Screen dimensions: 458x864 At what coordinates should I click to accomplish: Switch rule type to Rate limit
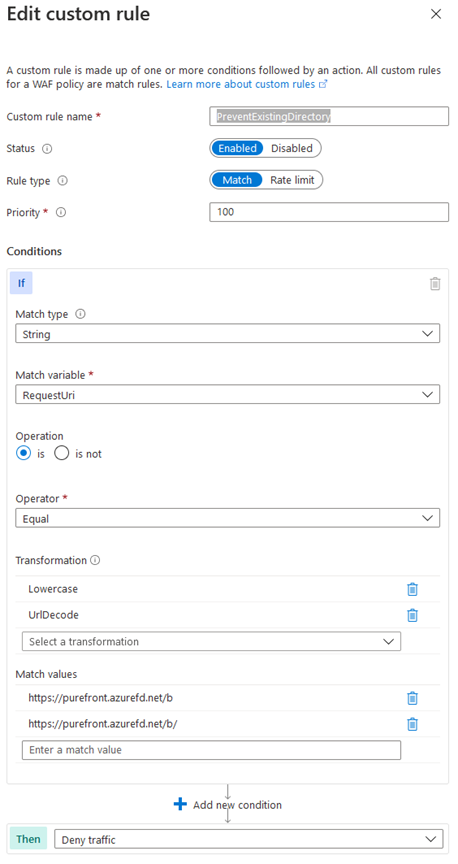(292, 180)
